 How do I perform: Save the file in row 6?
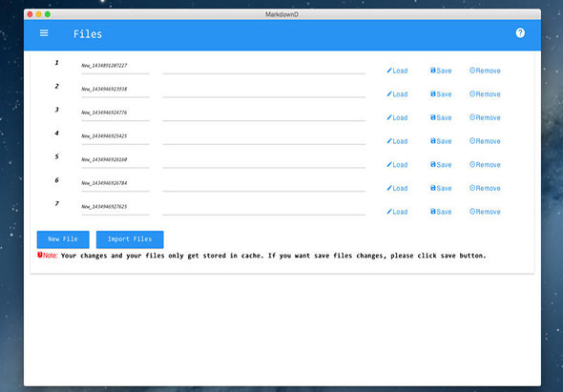pos(441,188)
